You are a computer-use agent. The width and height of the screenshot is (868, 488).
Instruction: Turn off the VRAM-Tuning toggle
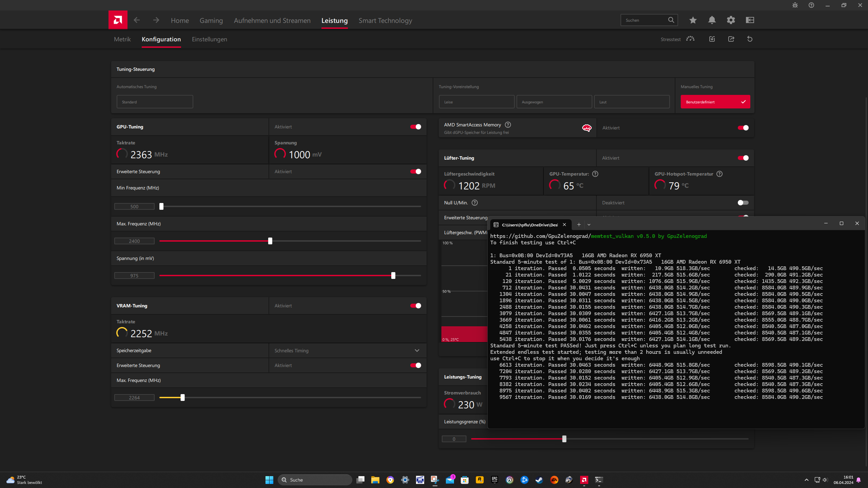pyautogui.click(x=416, y=306)
